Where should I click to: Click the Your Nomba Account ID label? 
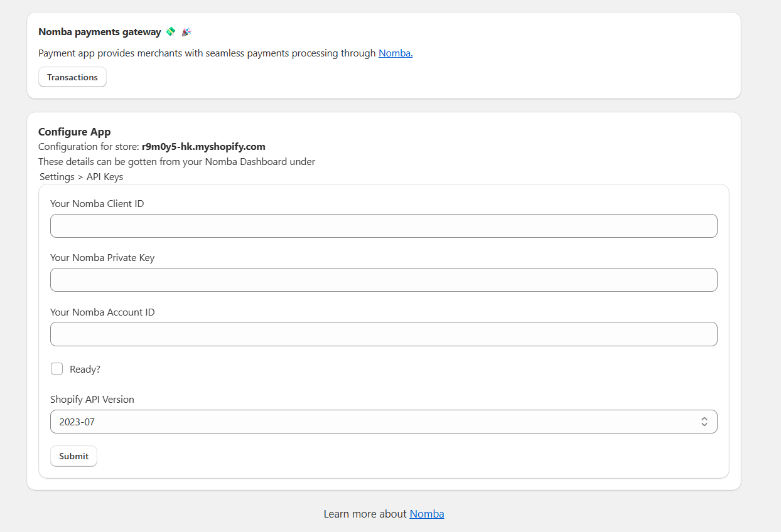click(102, 312)
